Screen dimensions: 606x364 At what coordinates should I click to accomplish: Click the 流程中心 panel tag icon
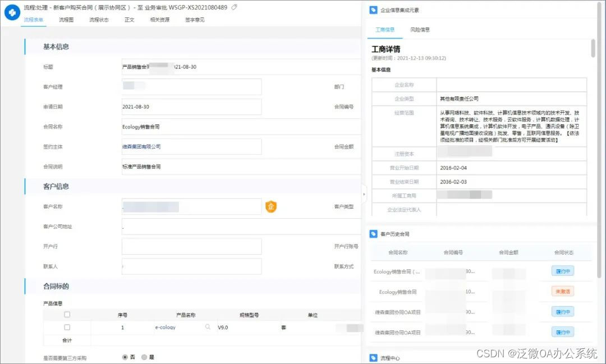click(x=373, y=358)
